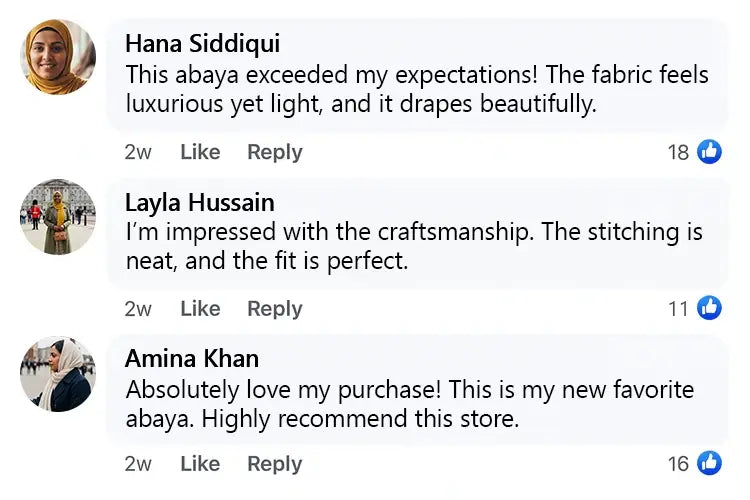Reply to Layla Hussain's comment
This screenshot has height=500, width=750.
coord(275,308)
